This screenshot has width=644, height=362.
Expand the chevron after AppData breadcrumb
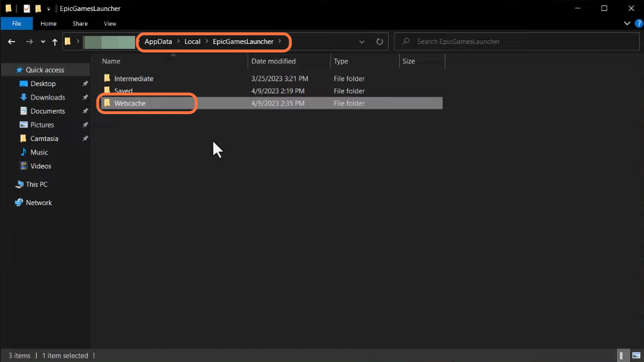178,42
